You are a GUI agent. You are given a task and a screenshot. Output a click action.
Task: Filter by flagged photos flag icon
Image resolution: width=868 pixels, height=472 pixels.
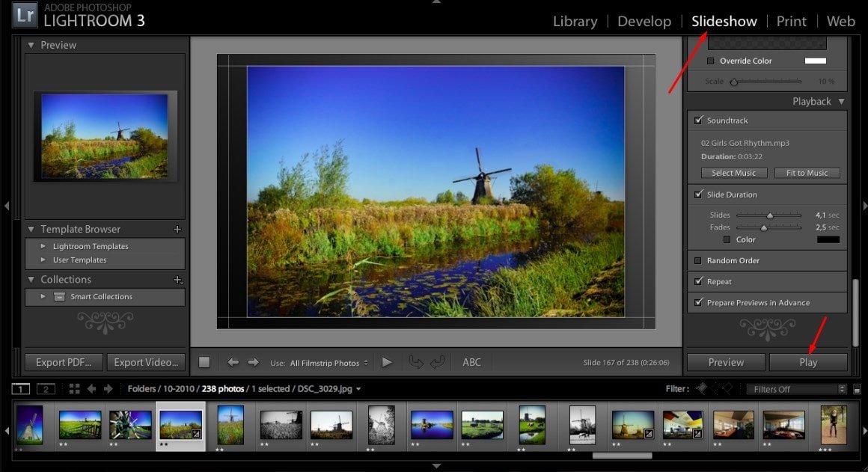(701, 389)
